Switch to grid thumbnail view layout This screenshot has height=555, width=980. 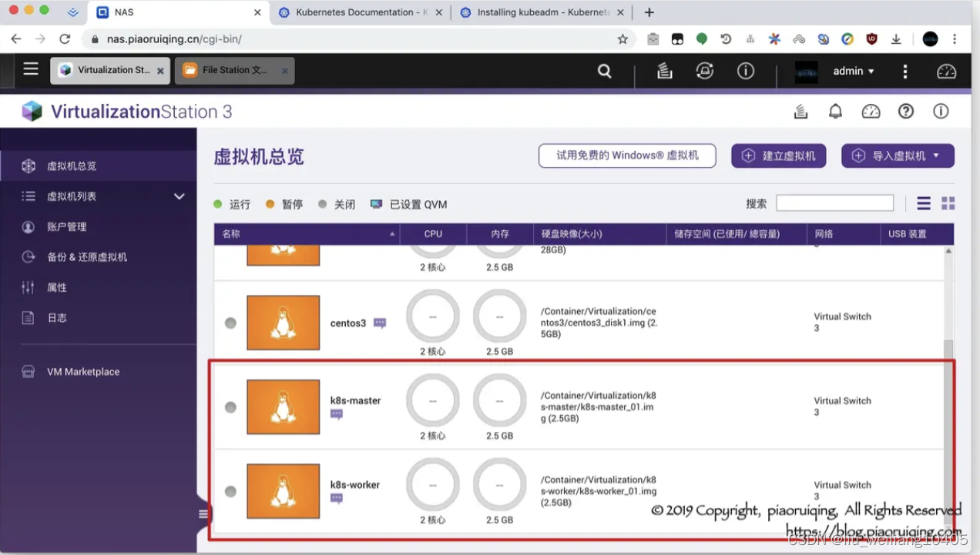(x=948, y=203)
